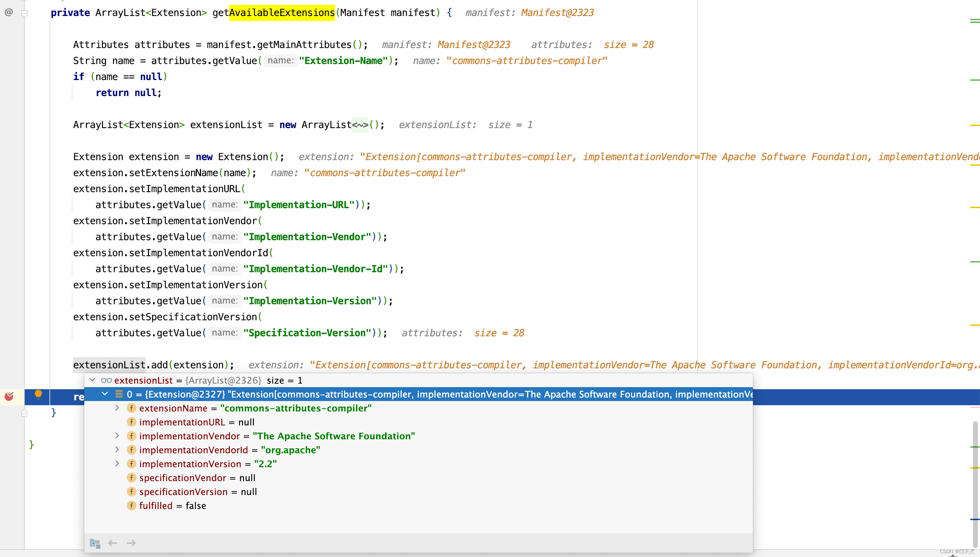Click the field icon next to fulfilled

click(131, 505)
